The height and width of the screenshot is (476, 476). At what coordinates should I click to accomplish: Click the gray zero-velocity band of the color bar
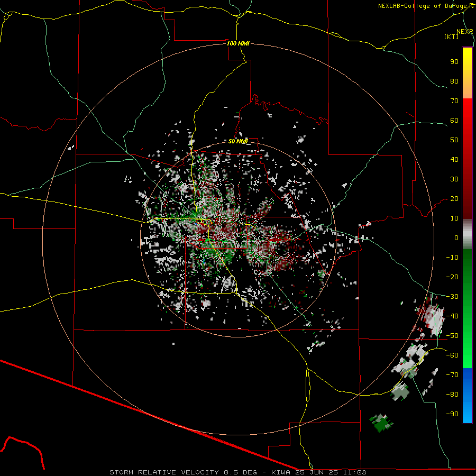coord(467,235)
